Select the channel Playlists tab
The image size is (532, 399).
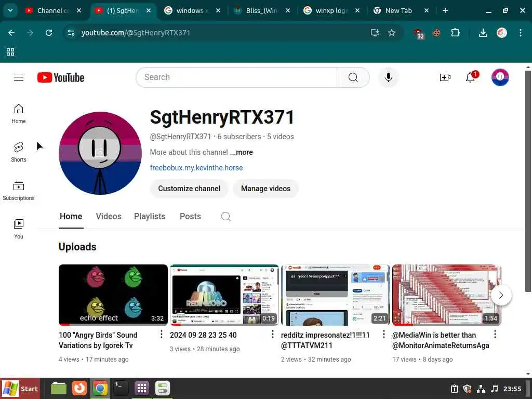150,217
